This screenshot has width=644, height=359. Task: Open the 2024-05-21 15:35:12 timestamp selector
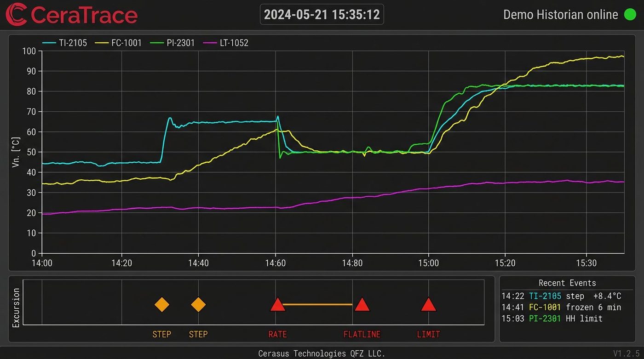(322, 14)
